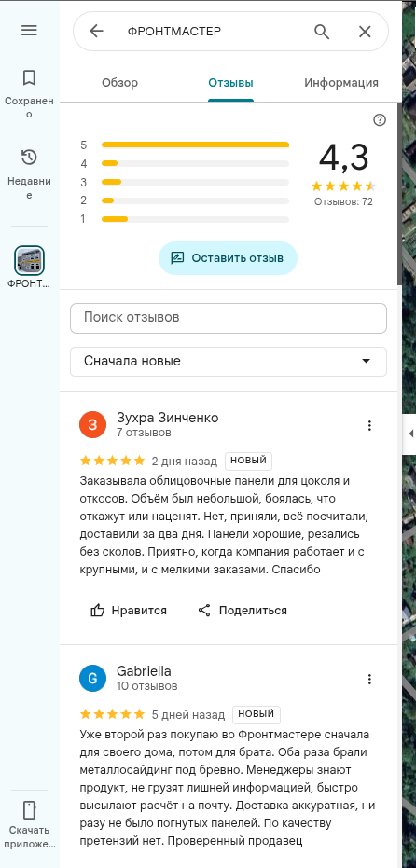Open Зухра Зинченко's profile avatar
This screenshot has width=416, height=868.
coord(93,424)
